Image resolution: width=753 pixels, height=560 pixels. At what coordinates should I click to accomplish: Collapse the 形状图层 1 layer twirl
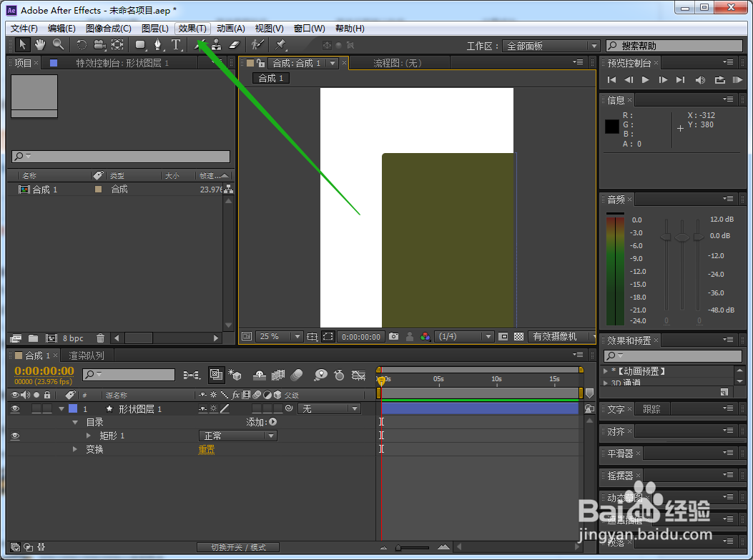[61, 408]
